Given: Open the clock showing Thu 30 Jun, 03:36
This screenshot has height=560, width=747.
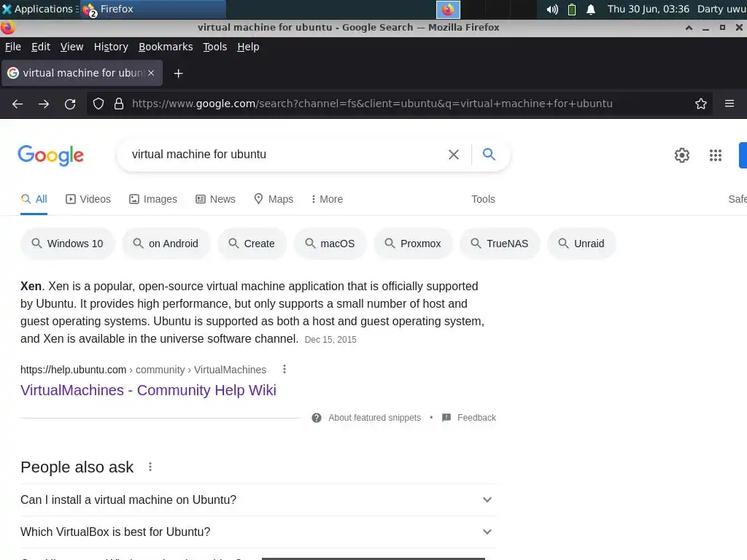Looking at the screenshot, I should 648,9.
